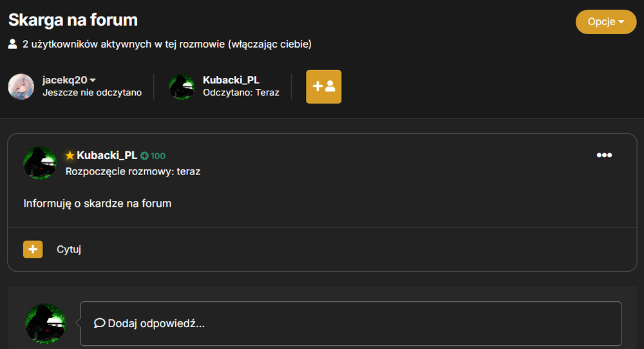Open the Opcje dropdown menu

[x=606, y=22]
